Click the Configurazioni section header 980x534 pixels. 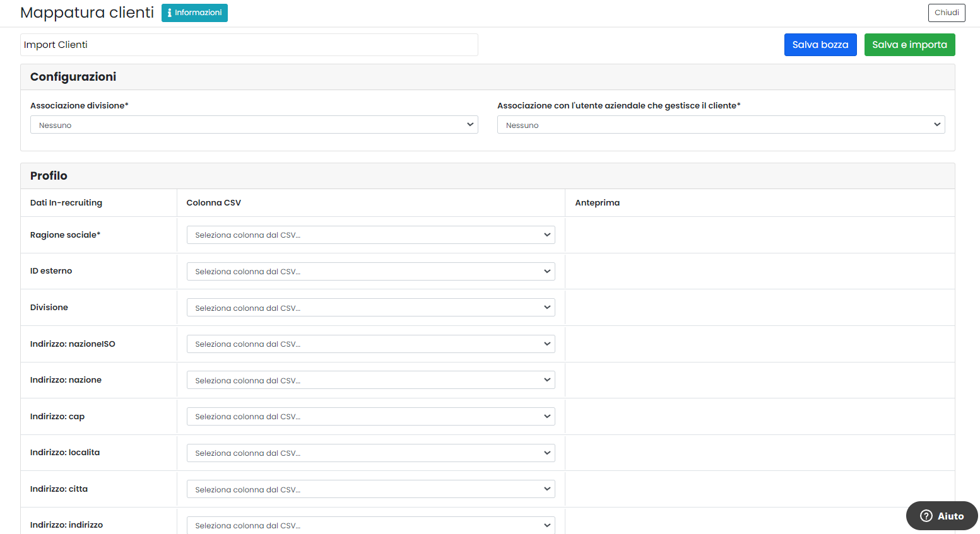click(73, 77)
